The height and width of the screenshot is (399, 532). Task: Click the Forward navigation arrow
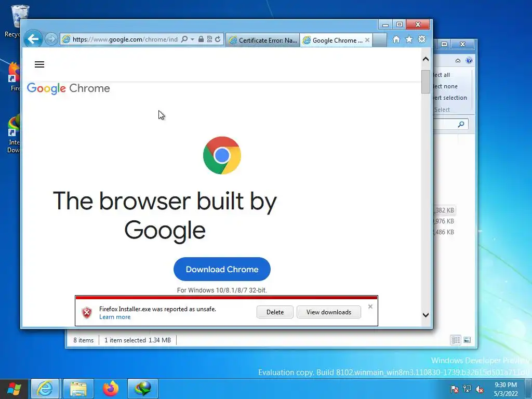click(51, 39)
